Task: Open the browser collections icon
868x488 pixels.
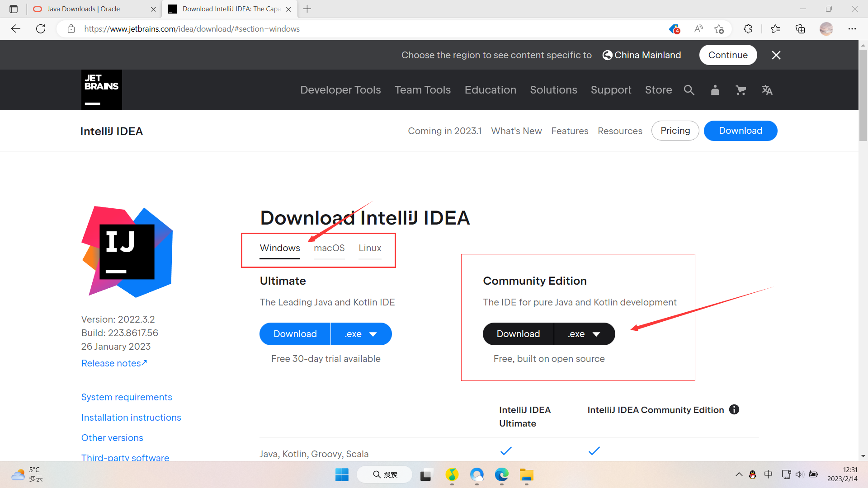Action: pyautogui.click(x=800, y=29)
